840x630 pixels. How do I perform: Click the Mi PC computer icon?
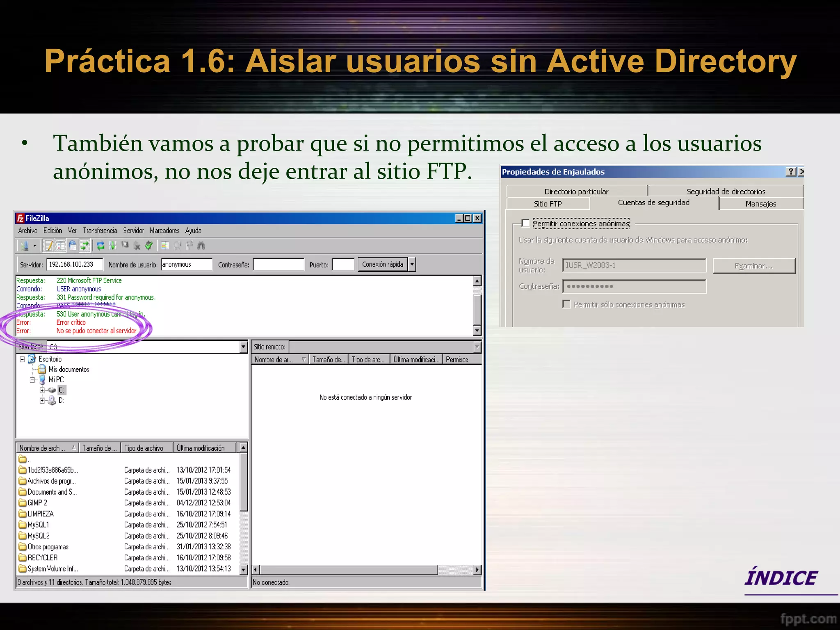[x=42, y=380]
